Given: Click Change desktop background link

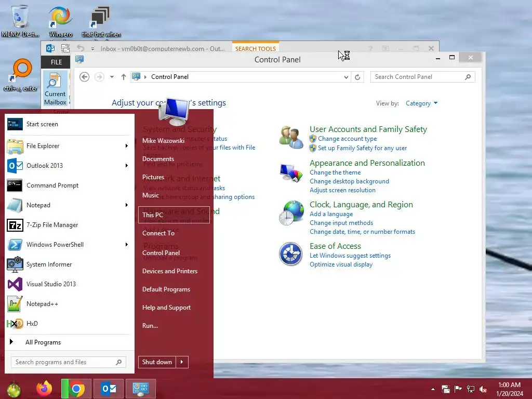Looking at the screenshot, I should click(350, 181).
